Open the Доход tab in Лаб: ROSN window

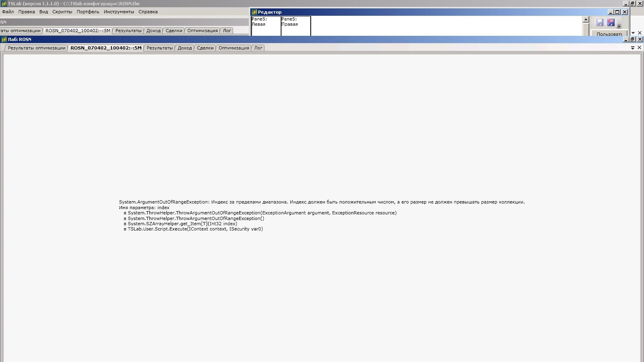click(185, 48)
